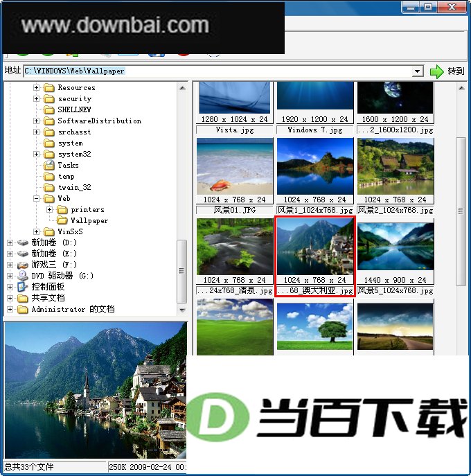Expand the Resources folder node
Screen dimensions: 471x476
coord(36,88)
